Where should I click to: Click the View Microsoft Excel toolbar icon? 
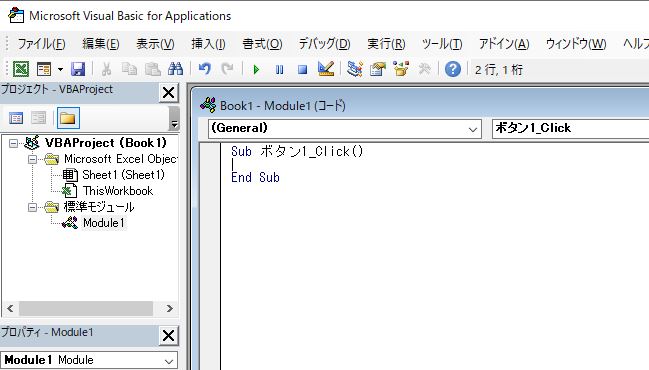click(x=21, y=69)
